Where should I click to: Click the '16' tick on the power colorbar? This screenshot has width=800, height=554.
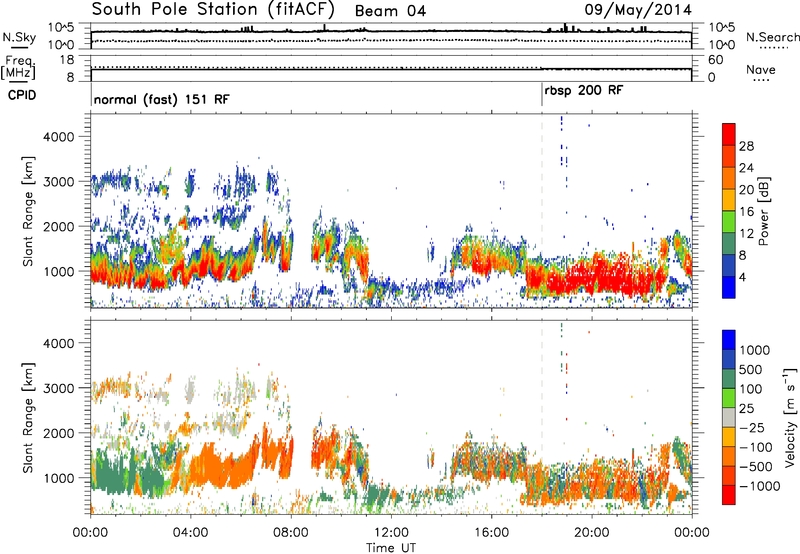[x=746, y=211]
